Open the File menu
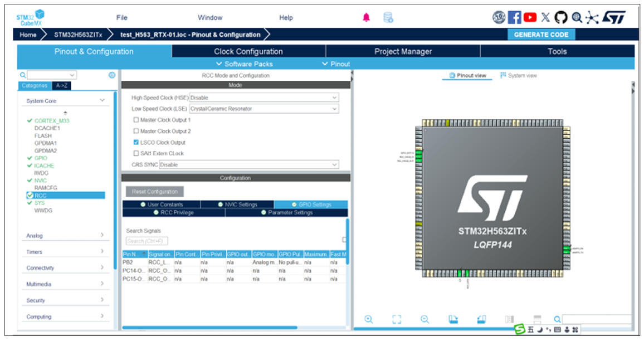Image resolution: width=644 pixels, height=341 pixels. [122, 17]
